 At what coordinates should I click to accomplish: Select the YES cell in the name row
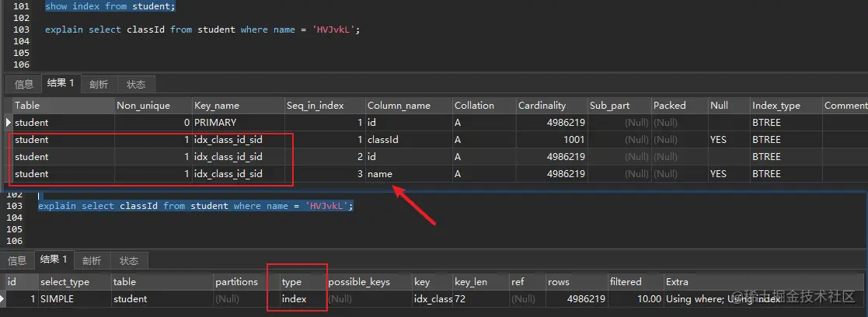coord(728,174)
